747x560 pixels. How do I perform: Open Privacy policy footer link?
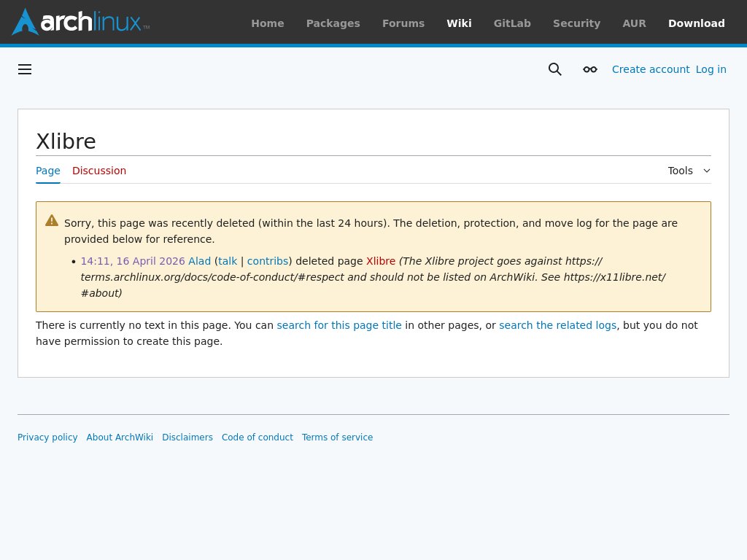pos(47,437)
